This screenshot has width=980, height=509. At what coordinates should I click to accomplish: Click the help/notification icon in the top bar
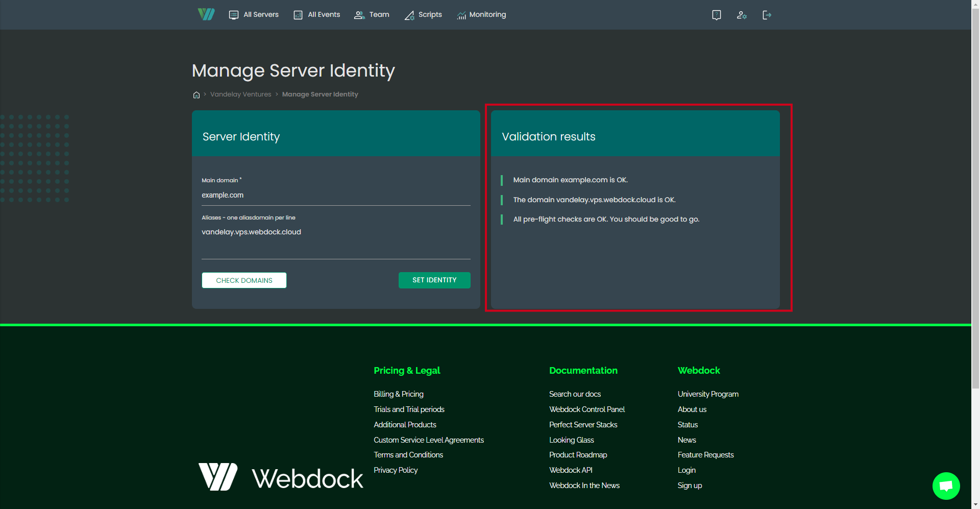click(x=717, y=15)
